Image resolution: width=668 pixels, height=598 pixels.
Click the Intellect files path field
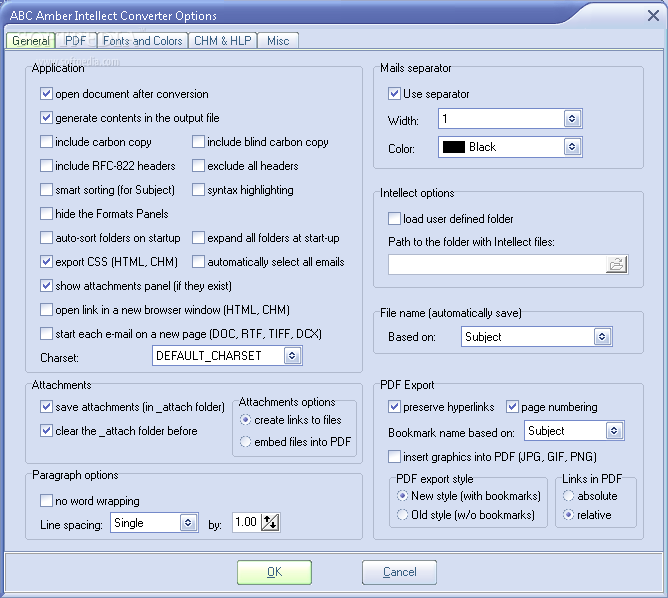coord(497,264)
